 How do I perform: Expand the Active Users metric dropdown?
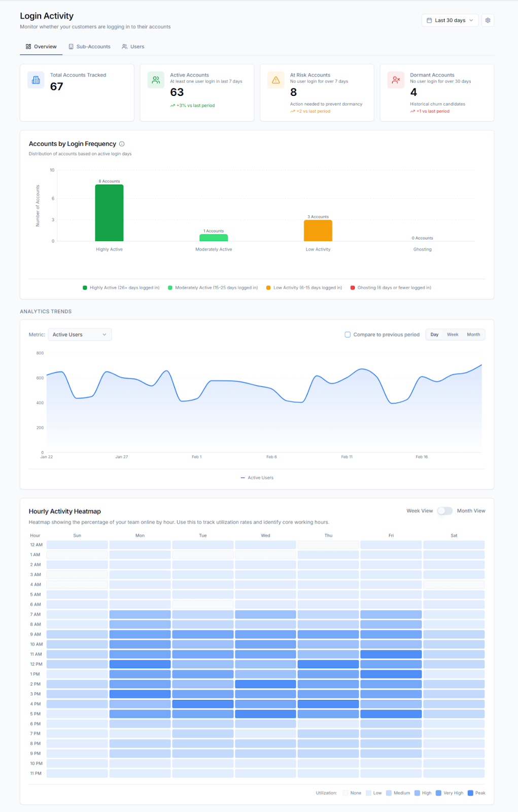80,334
